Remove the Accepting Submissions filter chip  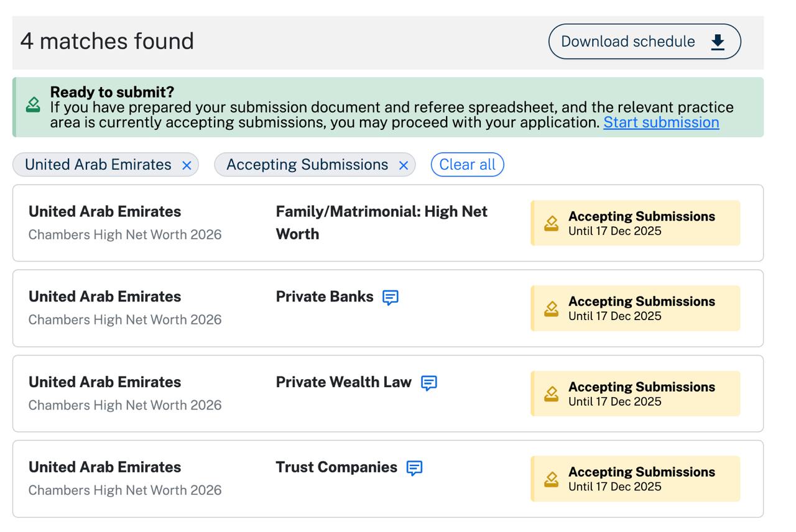click(403, 165)
